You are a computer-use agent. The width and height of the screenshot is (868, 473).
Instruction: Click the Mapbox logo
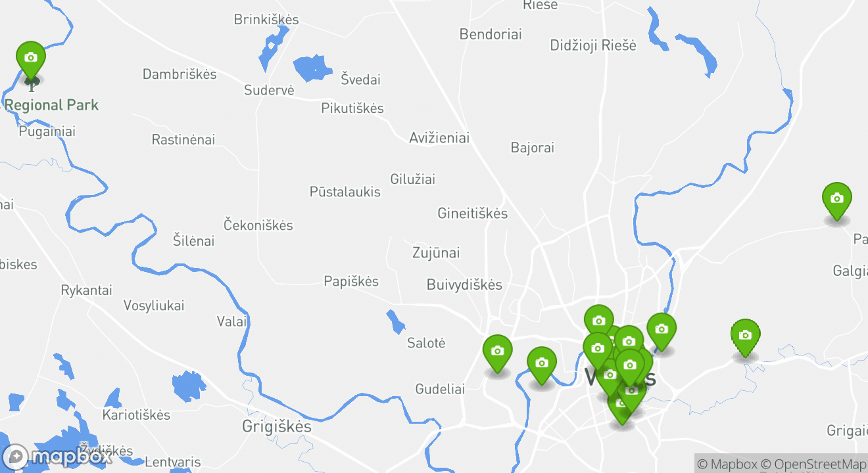tap(57, 456)
